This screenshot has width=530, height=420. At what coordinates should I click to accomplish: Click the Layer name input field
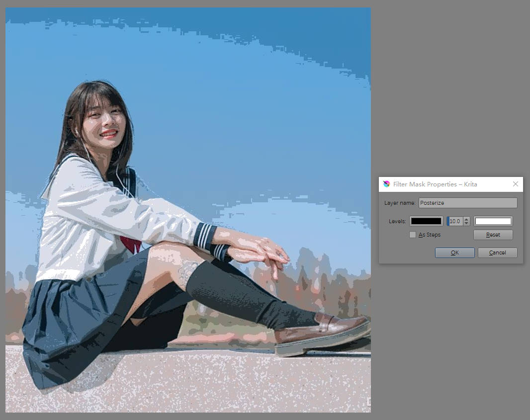(x=467, y=203)
